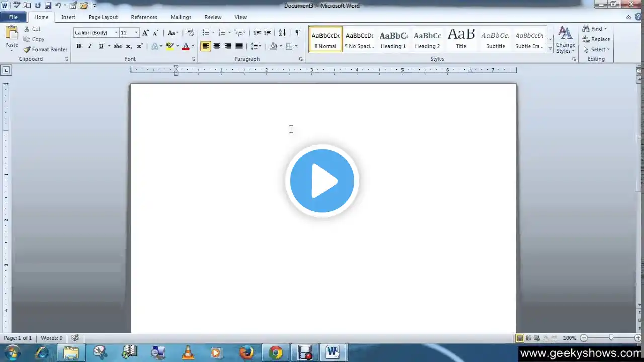This screenshot has width=644, height=362.
Task: Open the proofing status icon in status bar
Action: (x=75, y=338)
